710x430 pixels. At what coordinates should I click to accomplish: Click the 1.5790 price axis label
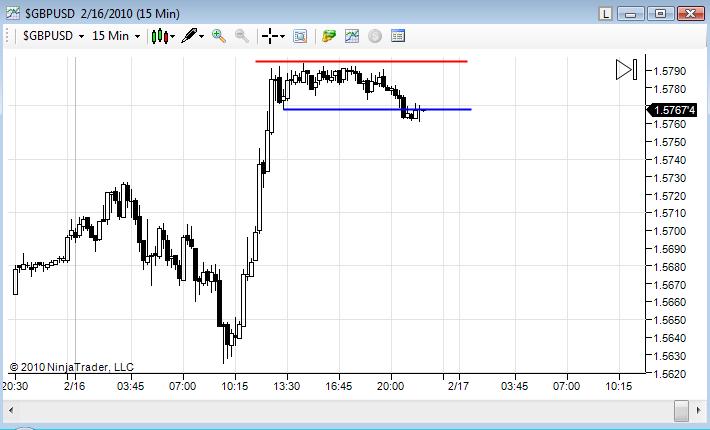pos(669,71)
